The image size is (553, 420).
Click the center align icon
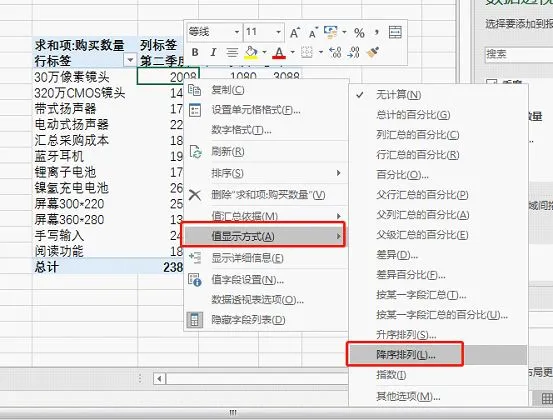click(232, 53)
